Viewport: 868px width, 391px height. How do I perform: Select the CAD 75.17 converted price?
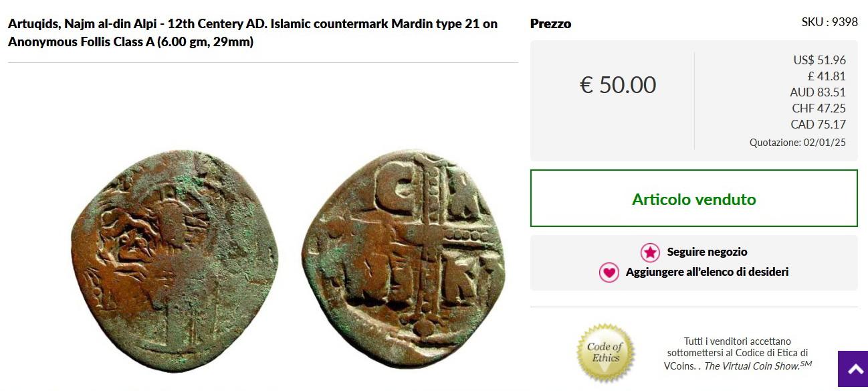pyautogui.click(x=819, y=125)
